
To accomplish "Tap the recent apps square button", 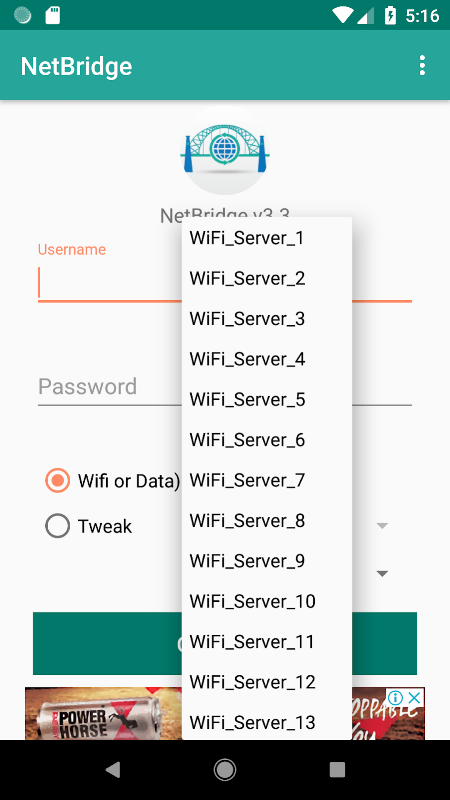I will (x=337, y=769).
